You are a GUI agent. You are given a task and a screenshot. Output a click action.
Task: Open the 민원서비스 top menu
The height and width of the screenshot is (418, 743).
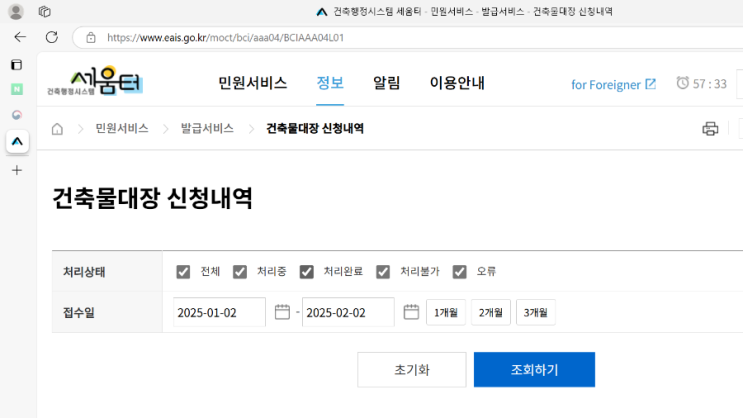click(x=253, y=83)
